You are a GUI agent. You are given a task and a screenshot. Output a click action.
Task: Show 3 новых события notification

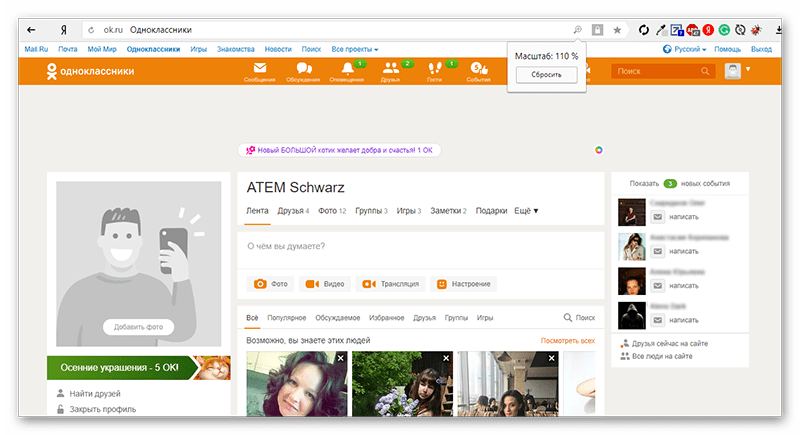tap(680, 184)
